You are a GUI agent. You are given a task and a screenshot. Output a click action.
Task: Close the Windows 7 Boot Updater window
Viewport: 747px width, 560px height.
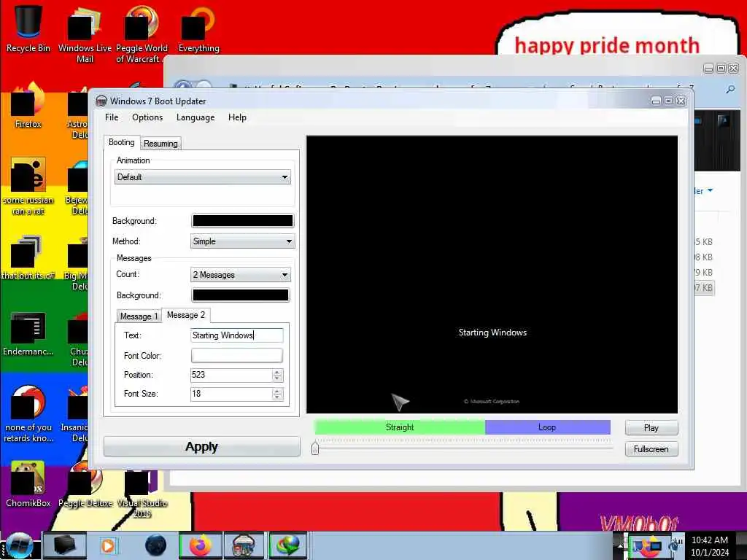click(x=681, y=101)
